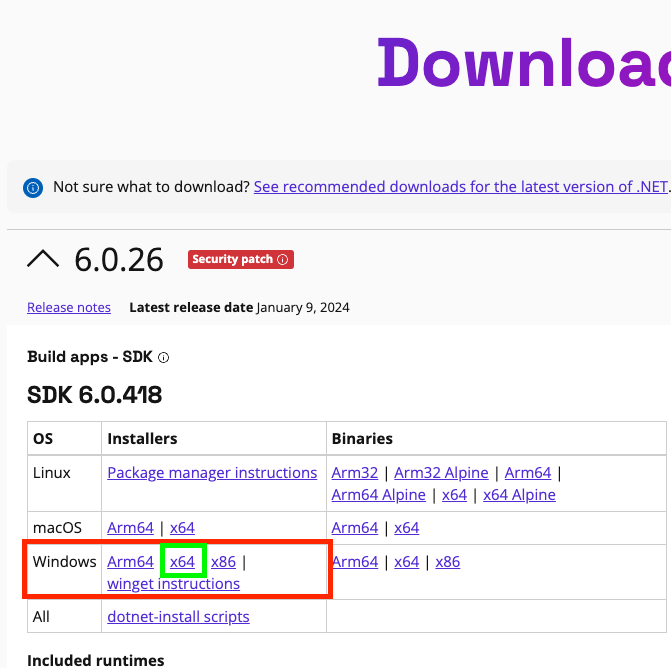Download Linux x64 binary
The image size is (671, 668).
point(454,495)
